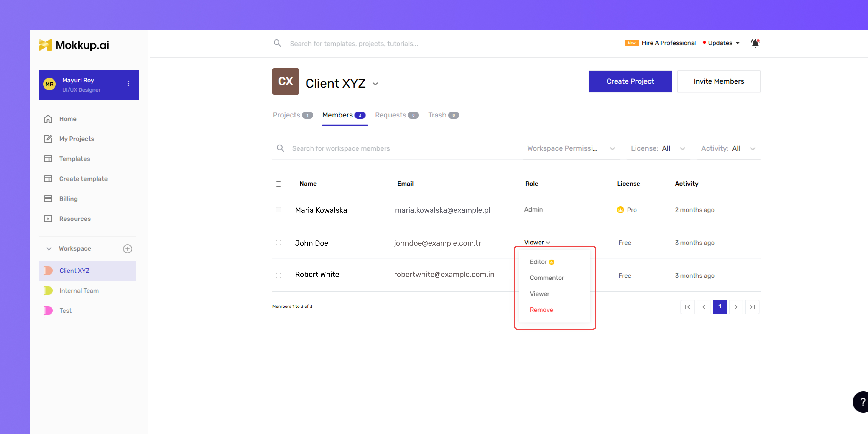Click the MR avatar badge
This screenshot has width=868, height=434.
click(x=49, y=84)
